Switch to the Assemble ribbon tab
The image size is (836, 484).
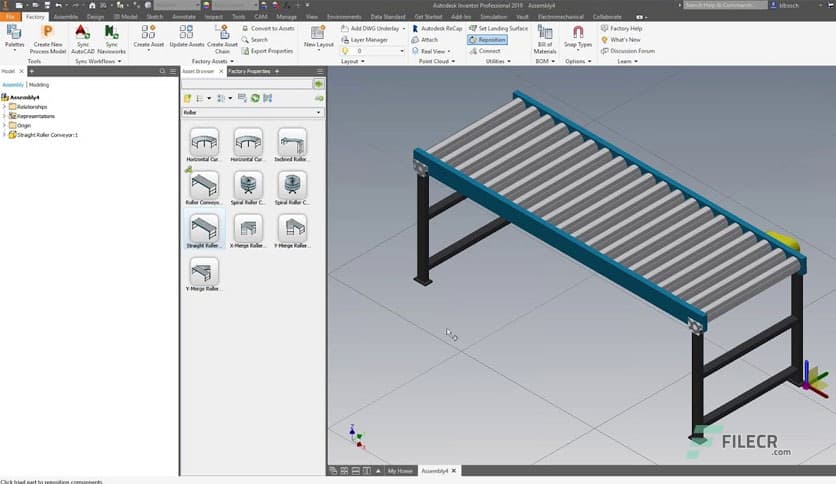[x=66, y=17]
